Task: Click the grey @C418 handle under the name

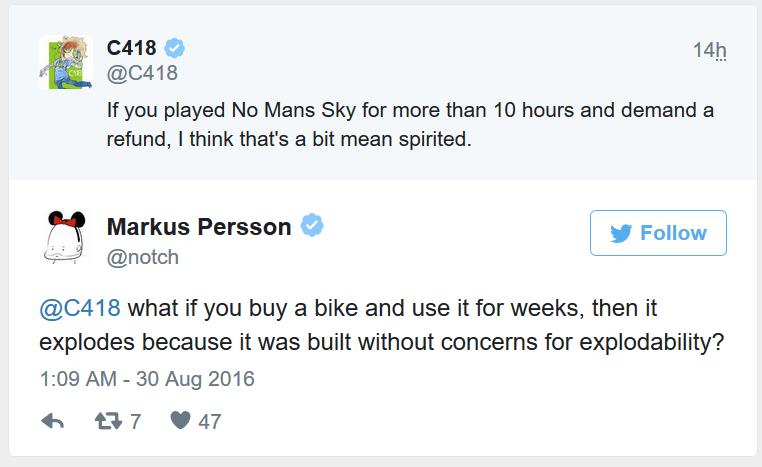Action: point(142,73)
